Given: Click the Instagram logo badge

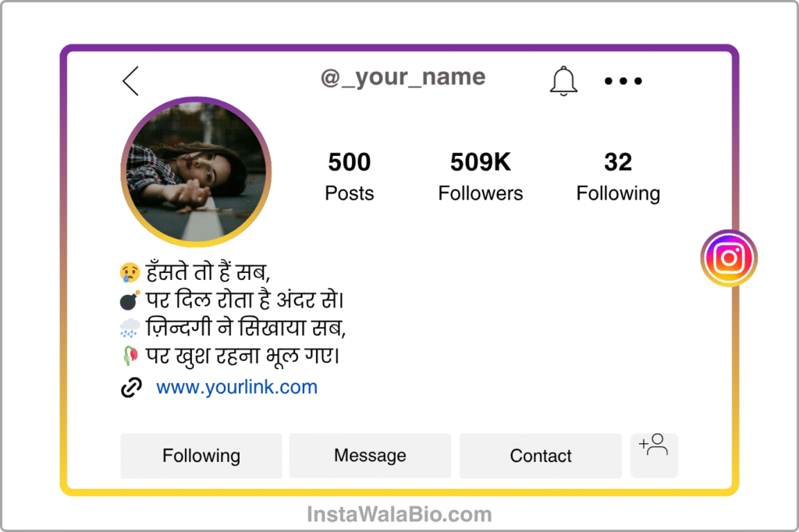Looking at the screenshot, I should tap(729, 258).
